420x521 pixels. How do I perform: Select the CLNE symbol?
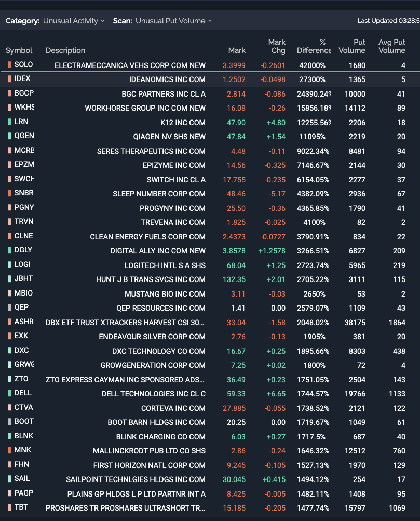click(23, 236)
